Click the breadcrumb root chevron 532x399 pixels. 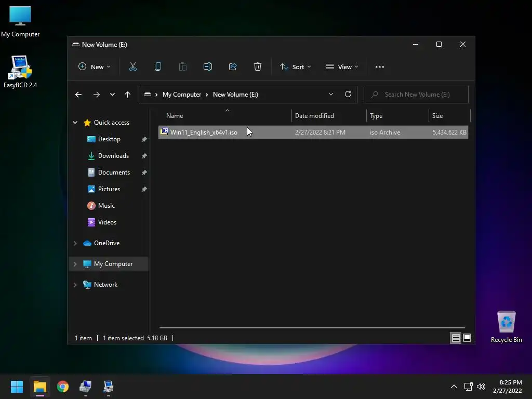tap(156, 95)
